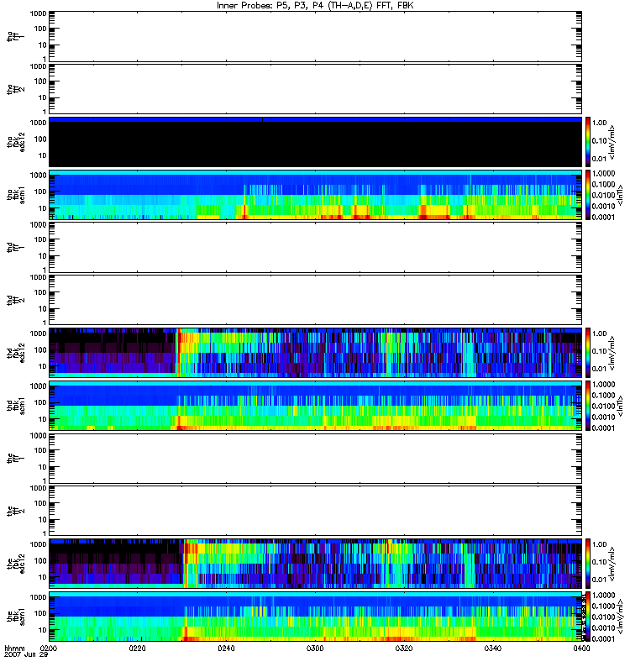Select the tha edc12 colorbar
630x672 pixels.
coord(588,142)
